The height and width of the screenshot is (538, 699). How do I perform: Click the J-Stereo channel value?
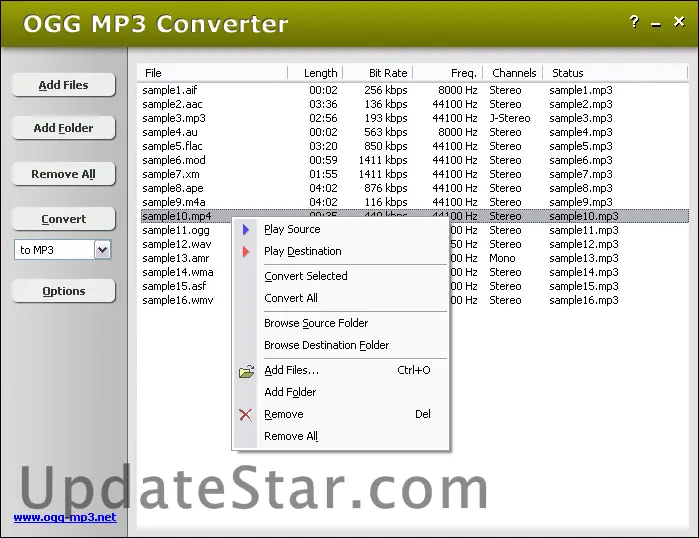click(x=510, y=118)
